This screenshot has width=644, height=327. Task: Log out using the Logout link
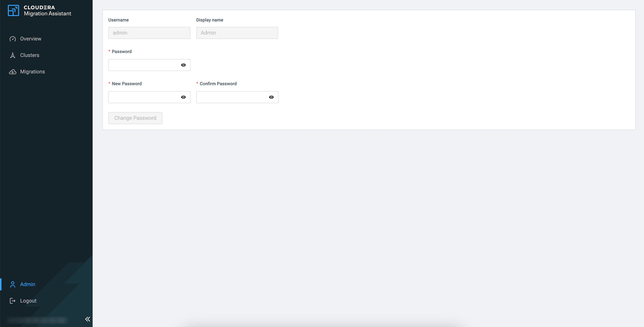click(28, 301)
